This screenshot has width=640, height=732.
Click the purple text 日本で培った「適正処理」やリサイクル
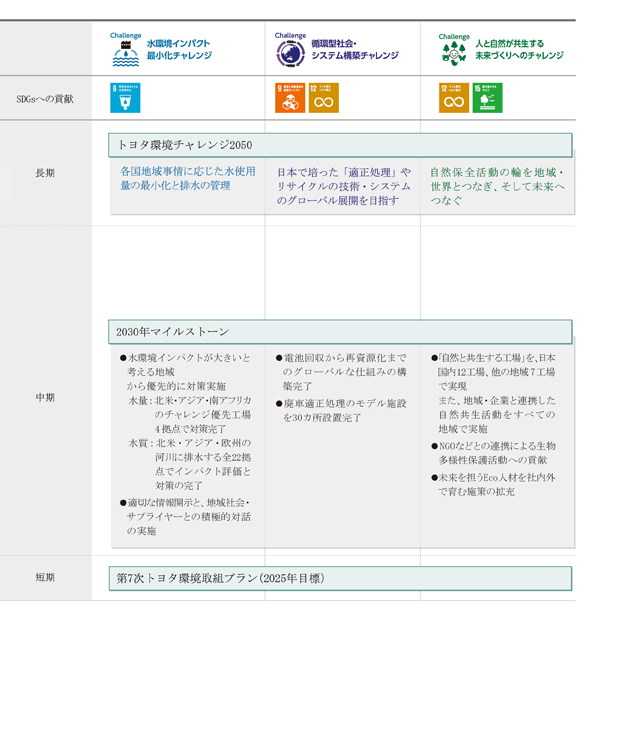[x=344, y=186]
